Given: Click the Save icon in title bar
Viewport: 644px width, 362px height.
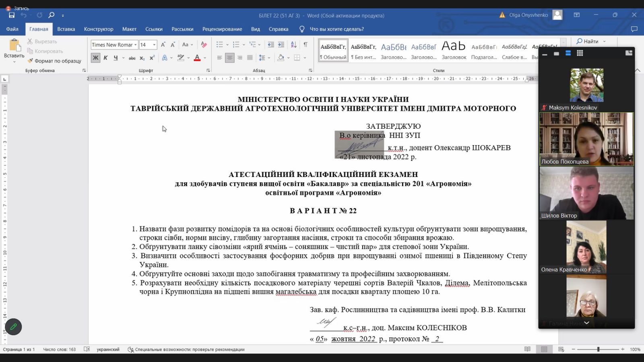Looking at the screenshot, I should 12,15.
